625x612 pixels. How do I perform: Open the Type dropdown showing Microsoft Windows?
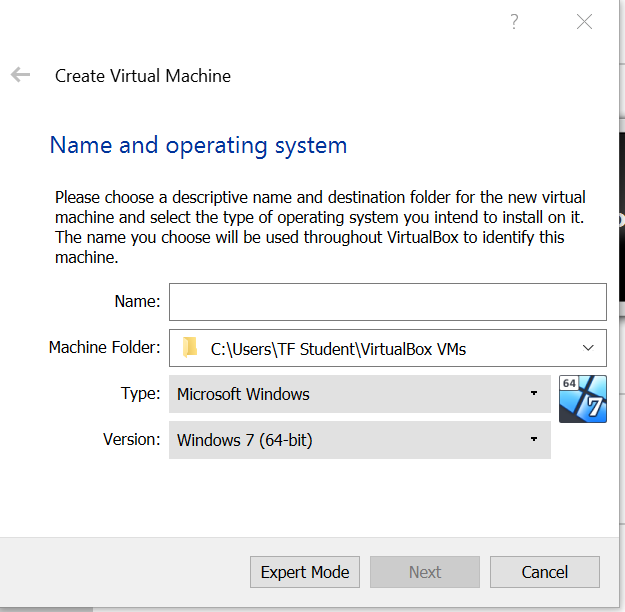[x=360, y=394]
